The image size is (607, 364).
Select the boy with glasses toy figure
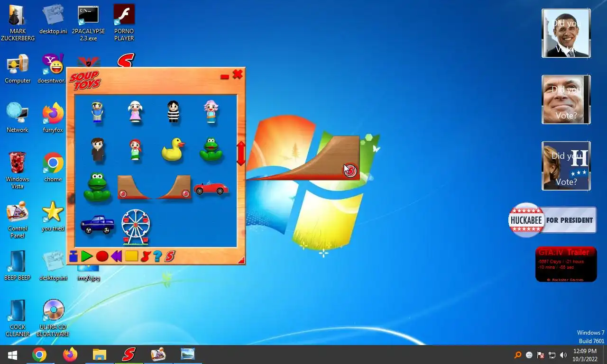click(x=97, y=112)
